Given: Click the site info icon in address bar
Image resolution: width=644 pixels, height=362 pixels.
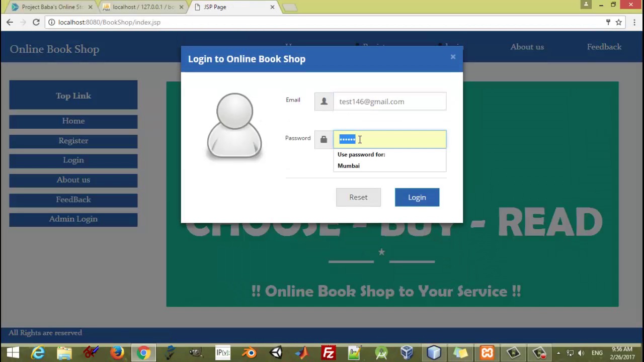Looking at the screenshot, I should [52, 22].
